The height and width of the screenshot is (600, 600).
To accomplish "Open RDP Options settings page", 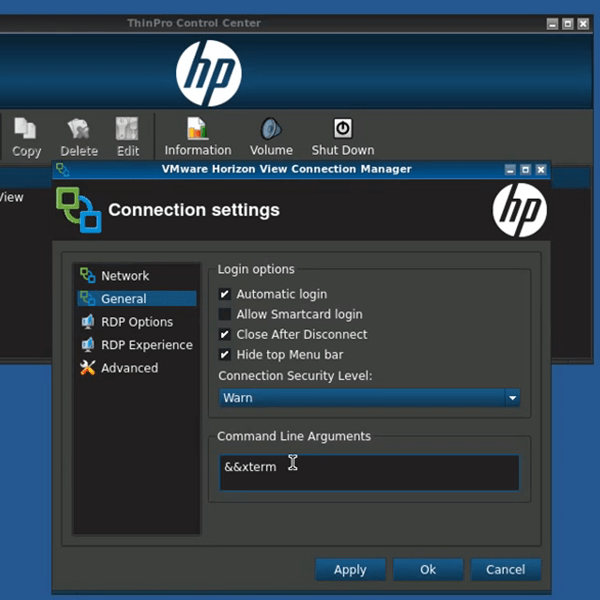I will (x=136, y=322).
